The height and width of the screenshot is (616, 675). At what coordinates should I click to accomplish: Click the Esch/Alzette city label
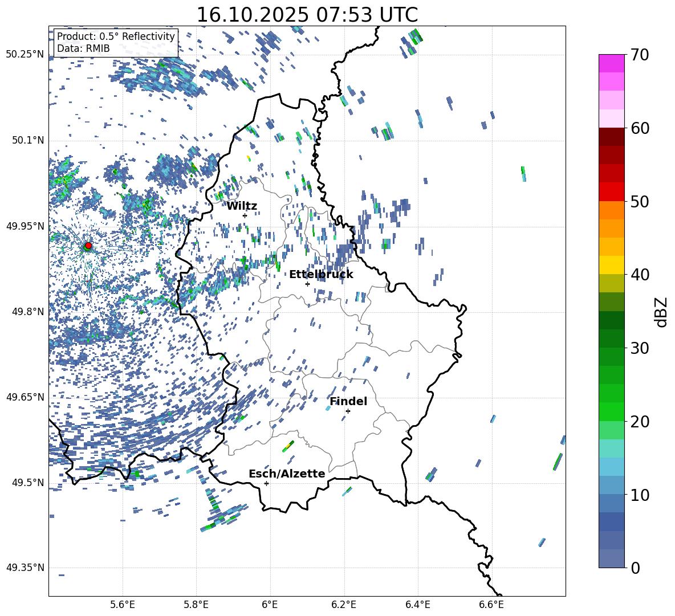[287, 474]
